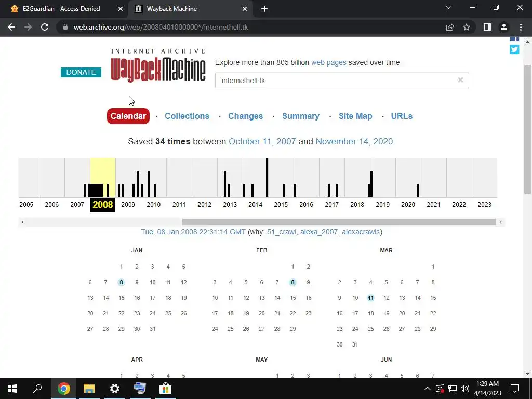Show hidden system tray icons
Viewport: 532px width, 399px height.
pyautogui.click(x=428, y=389)
